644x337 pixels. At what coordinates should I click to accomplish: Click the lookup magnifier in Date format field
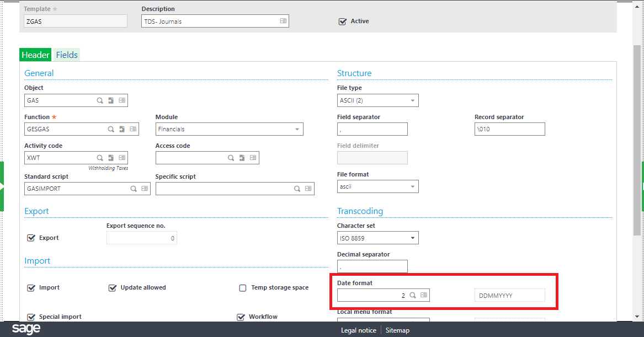pos(412,296)
